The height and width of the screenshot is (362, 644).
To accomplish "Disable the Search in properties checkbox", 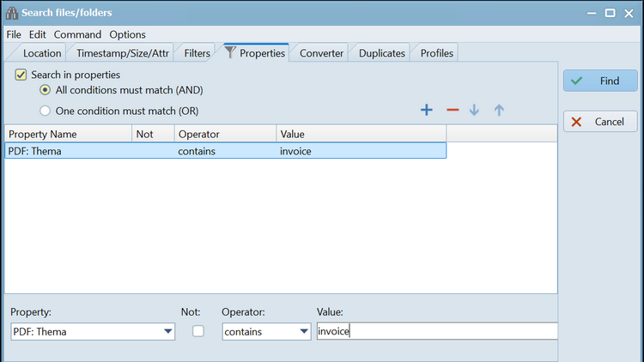I will 21,75.
